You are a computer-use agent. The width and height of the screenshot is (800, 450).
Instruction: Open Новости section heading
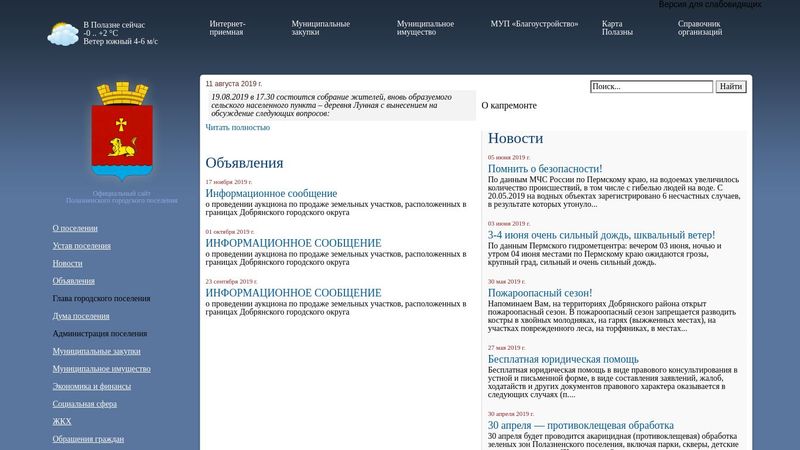(x=515, y=138)
